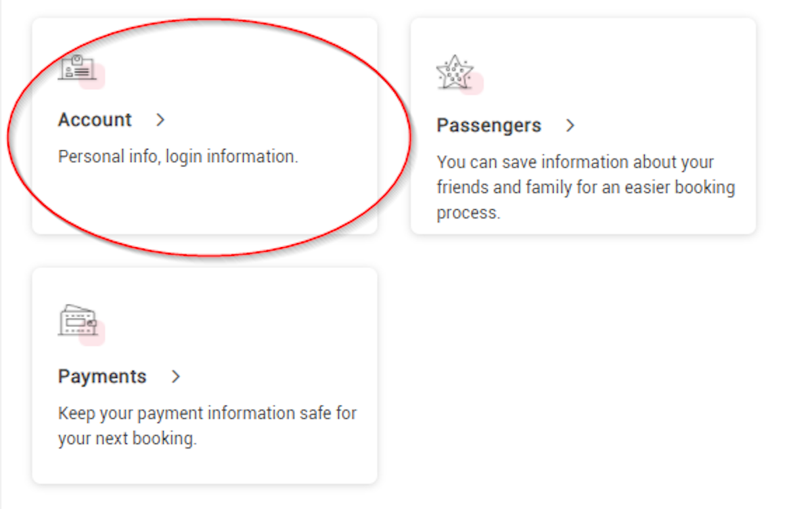Click pink accent square behind Payments icon

coord(92,333)
